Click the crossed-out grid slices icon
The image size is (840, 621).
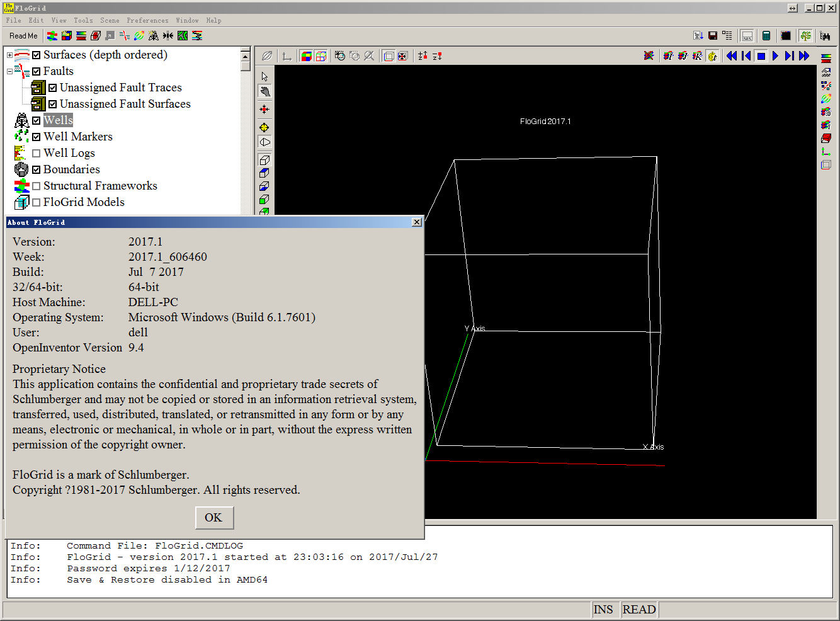coord(649,55)
